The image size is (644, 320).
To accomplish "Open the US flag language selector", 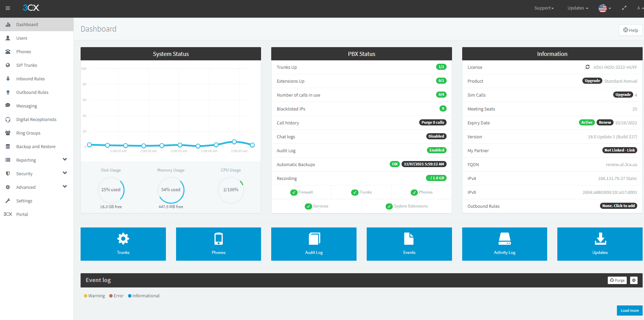I will pos(605,8).
